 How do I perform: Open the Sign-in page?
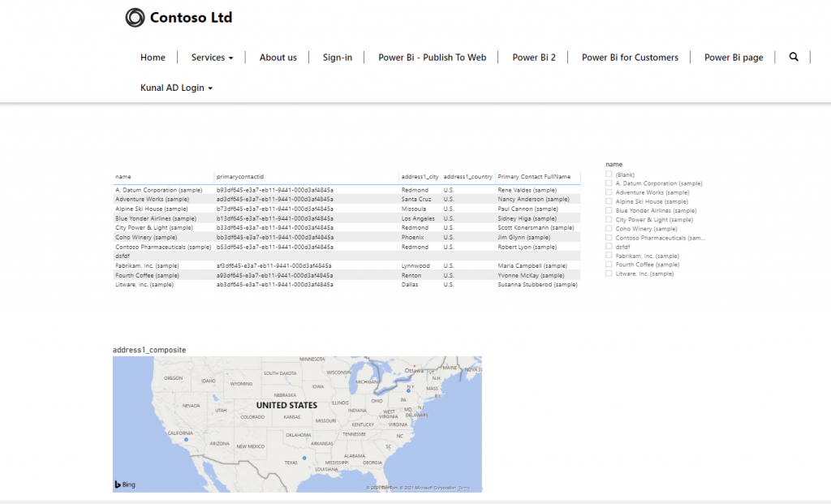pyautogui.click(x=337, y=58)
